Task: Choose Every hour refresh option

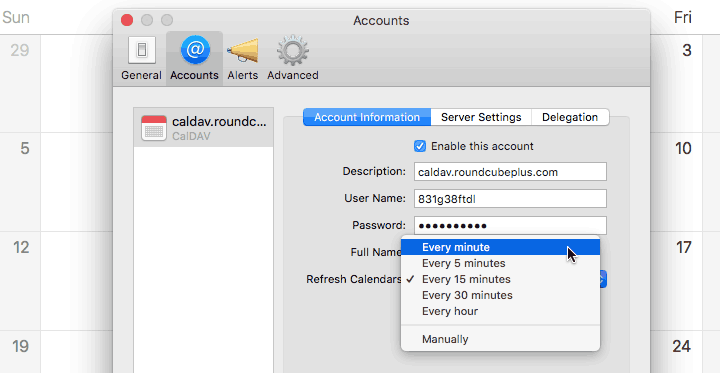Action: [x=501, y=311]
